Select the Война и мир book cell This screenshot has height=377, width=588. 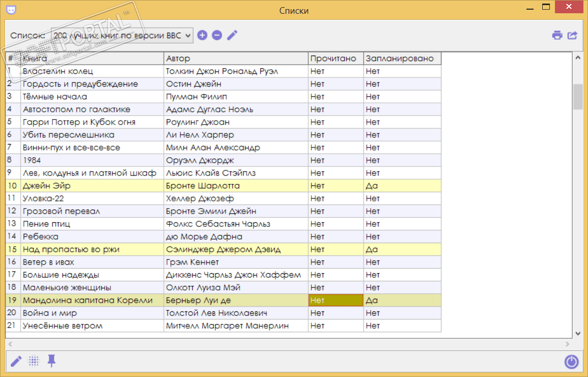pos(92,313)
